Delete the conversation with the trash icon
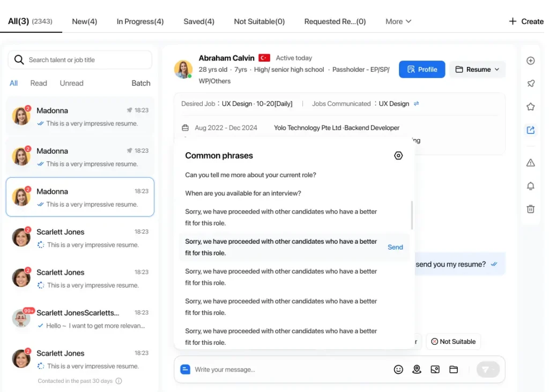This screenshot has width=549, height=392. [530, 209]
